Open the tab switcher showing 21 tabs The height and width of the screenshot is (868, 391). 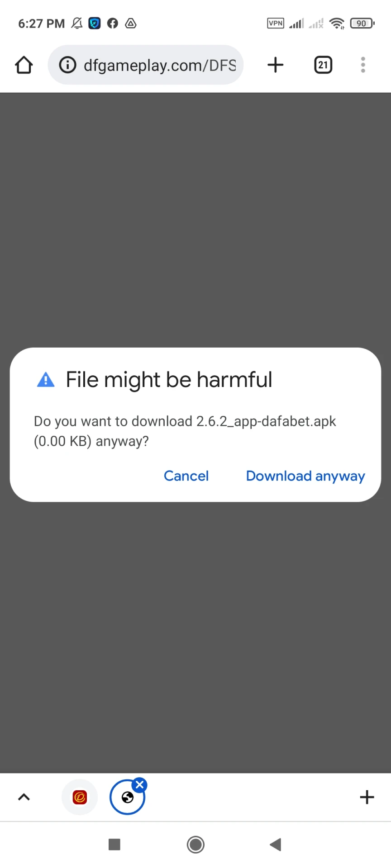click(323, 65)
